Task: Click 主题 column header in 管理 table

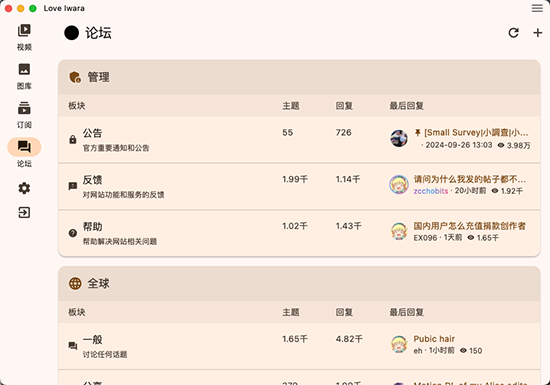Action: point(291,106)
